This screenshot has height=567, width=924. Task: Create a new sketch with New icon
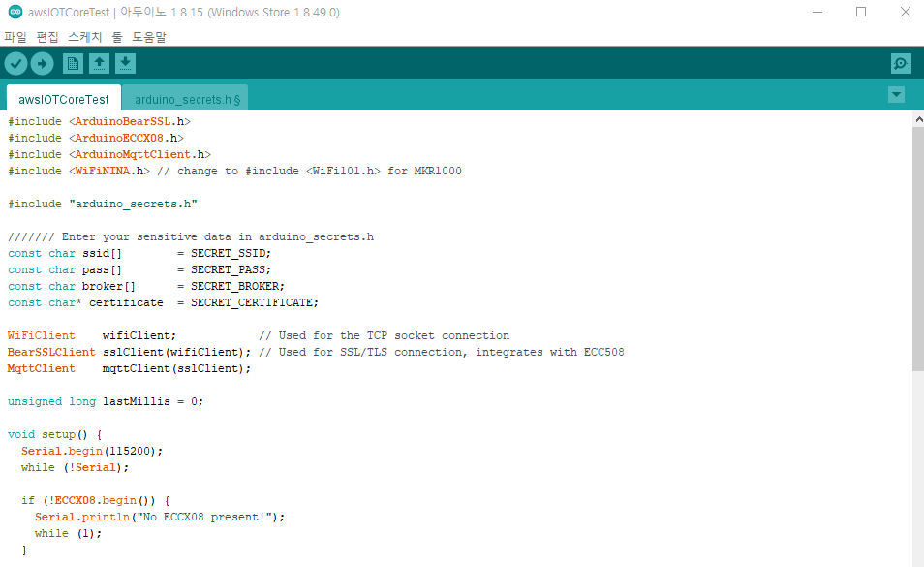coord(73,64)
